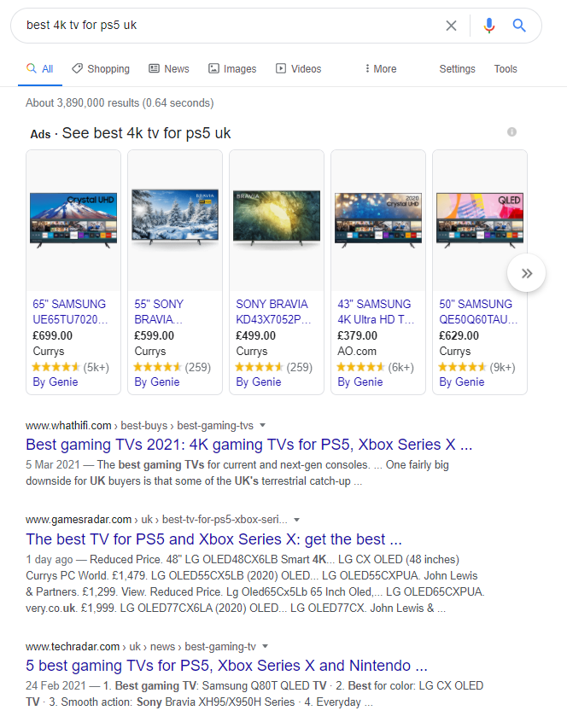This screenshot has height=728, width=567.
Task: Expand the gamesradar.com result options arrow
Action: coord(296,520)
